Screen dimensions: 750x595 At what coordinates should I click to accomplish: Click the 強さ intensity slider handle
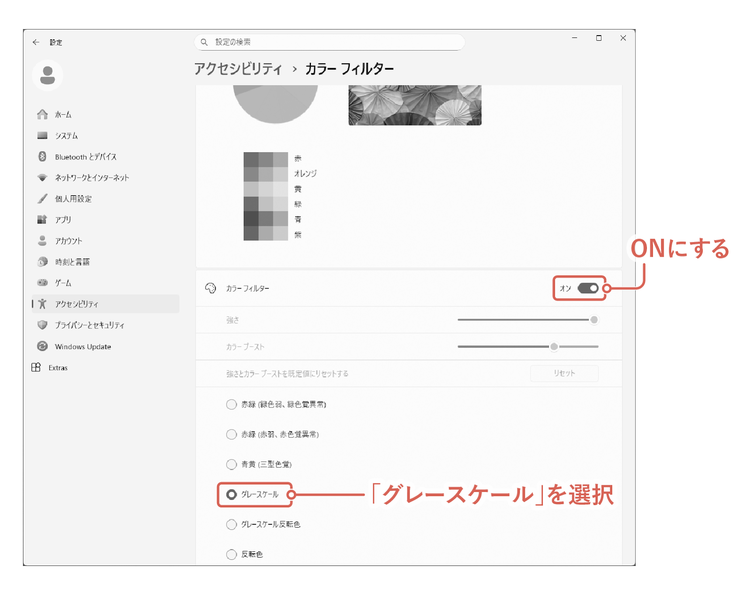tap(594, 320)
